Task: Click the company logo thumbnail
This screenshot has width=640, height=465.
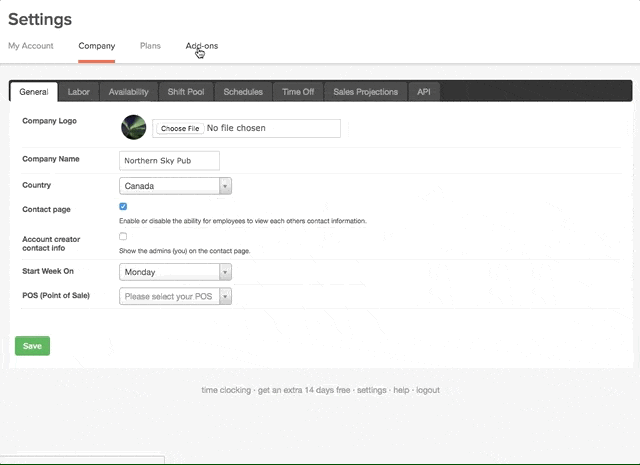Action: (133, 127)
